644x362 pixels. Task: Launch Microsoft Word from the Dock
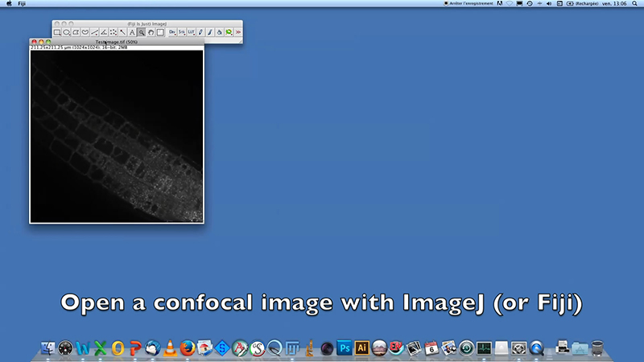pyautogui.click(x=83, y=348)
